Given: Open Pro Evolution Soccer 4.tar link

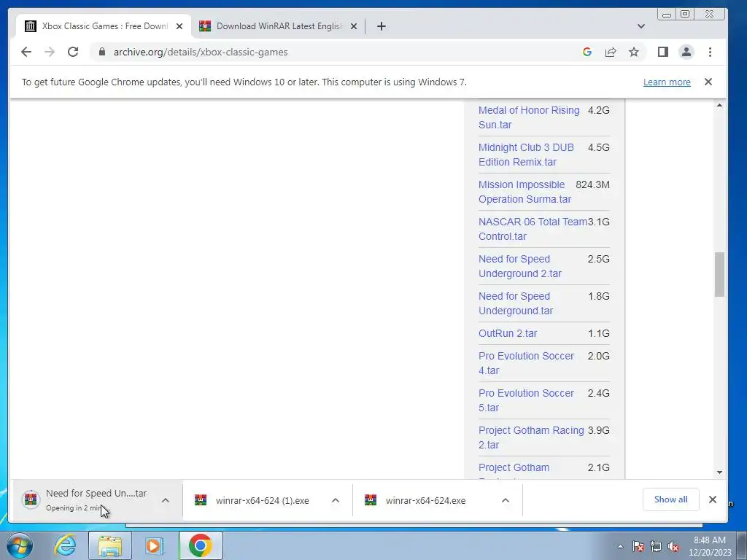Looking at the screenshot, I should 526,363.
